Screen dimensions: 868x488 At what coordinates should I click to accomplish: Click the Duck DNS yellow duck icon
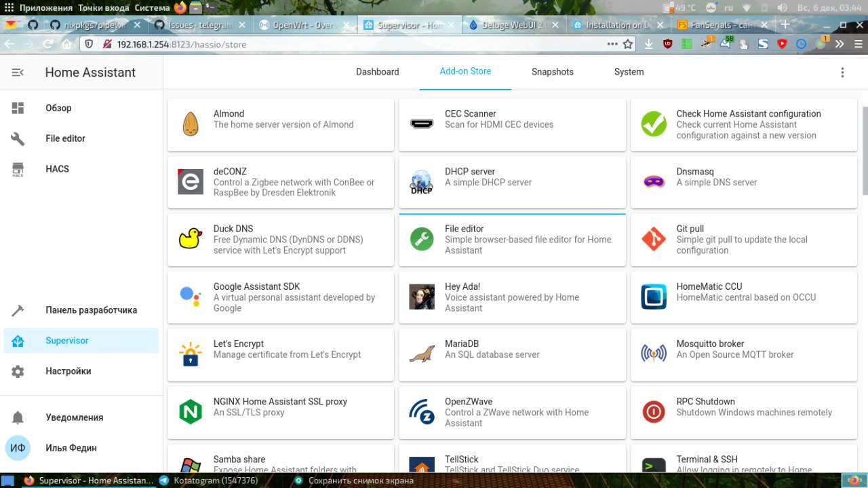[x=191, y=239]
